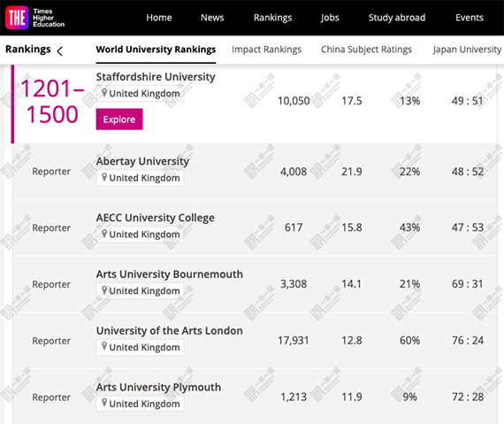
Task: Click the 49 : 51 gender ratio value
Action: [x=468, y=101]
